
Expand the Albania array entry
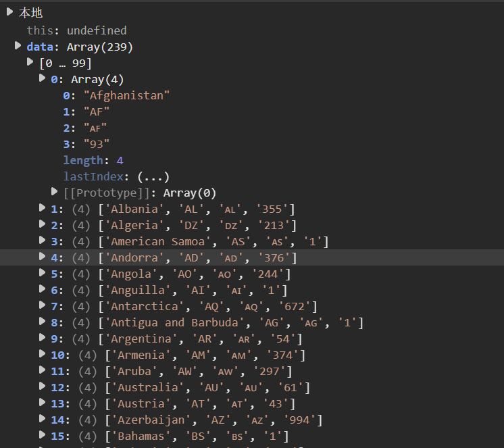point(43,209)
